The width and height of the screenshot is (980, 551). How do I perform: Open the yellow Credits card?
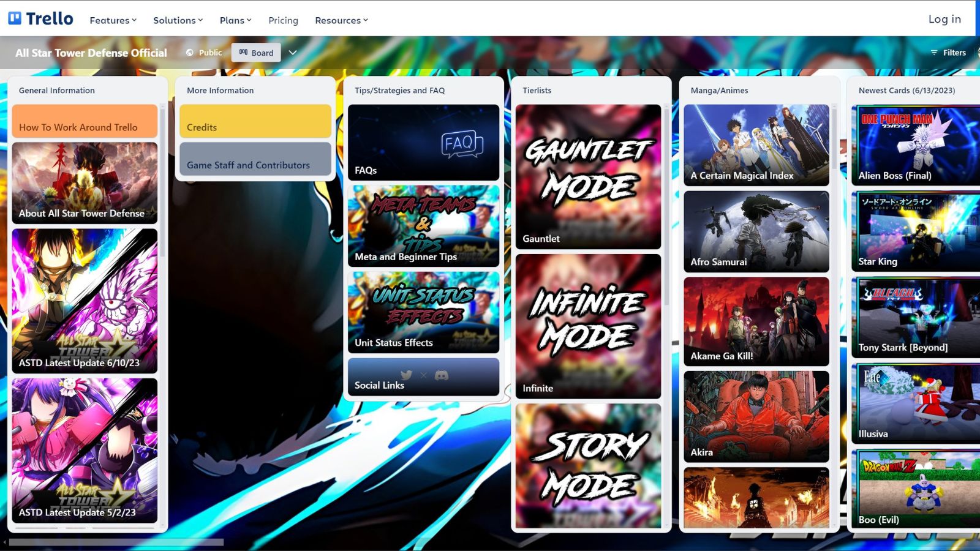(255, 121)
